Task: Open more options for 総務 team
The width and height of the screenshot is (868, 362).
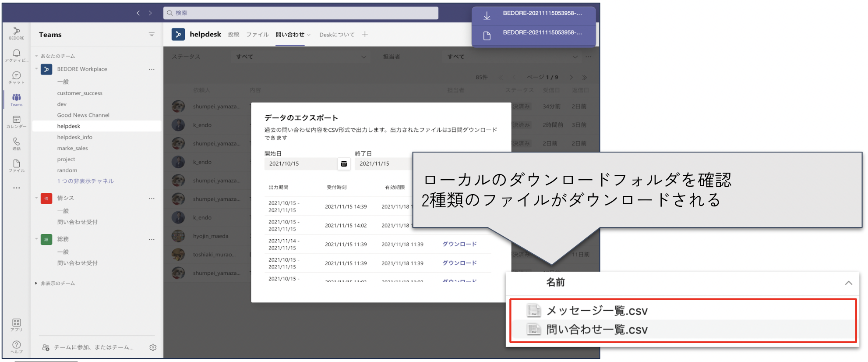Action: click(x=152, y=239)
